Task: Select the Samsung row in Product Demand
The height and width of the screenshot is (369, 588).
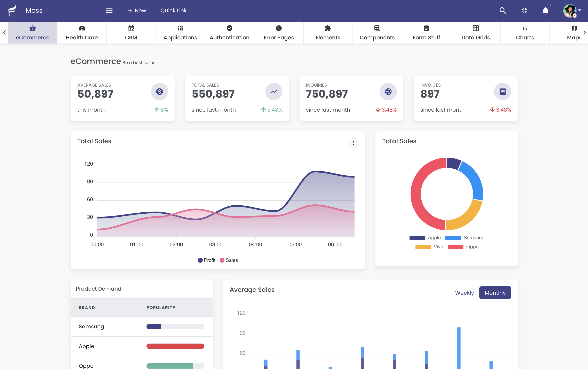Action: point(142,327)
